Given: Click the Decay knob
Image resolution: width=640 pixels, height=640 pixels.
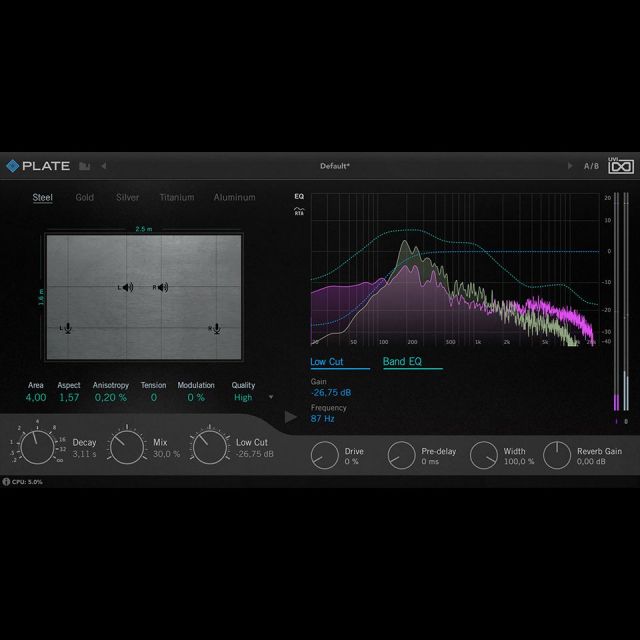Looking at the screenshot, I should 37,447.
